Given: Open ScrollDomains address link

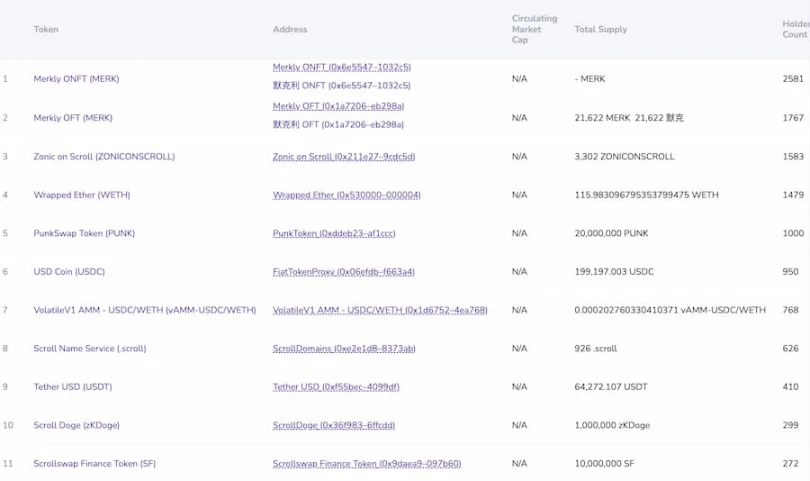Looking at the screenshot, I should click(x=344, y=349).
